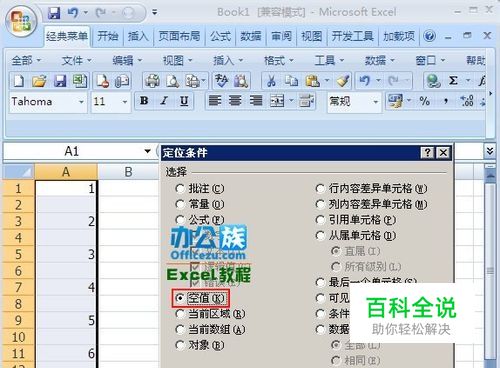Click the vertical scrollbar up arrow
This screenshot has height=368, width=500.
[x=490, y=175]
